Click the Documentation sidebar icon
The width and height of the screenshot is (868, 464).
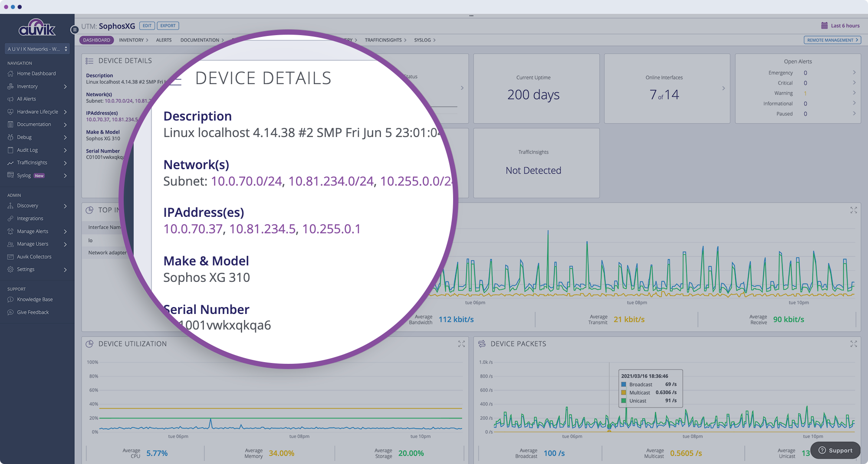(x=11, y=124)
